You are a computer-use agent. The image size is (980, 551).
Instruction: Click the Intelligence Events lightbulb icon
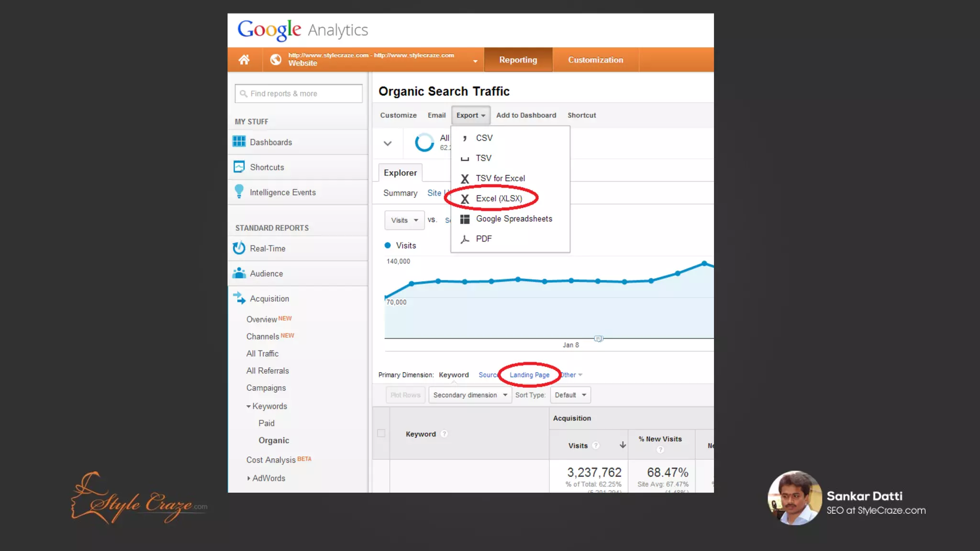[239, 191]
